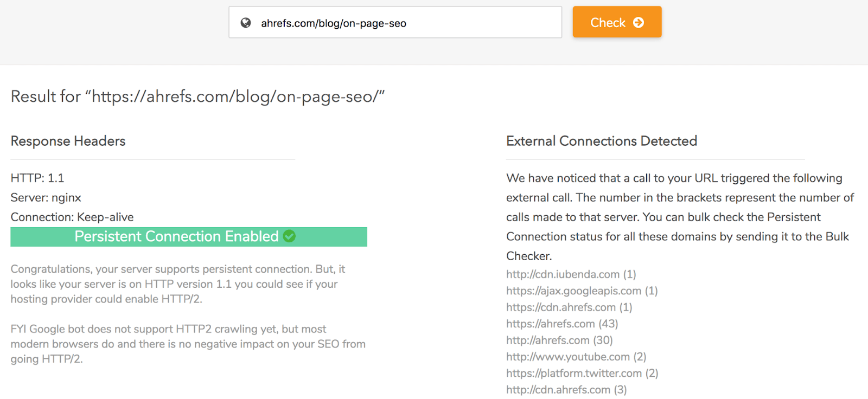Open the http://cdn.ahrefs.com link
The width and height of the screenshot is (868, 399).
point(557,389)
